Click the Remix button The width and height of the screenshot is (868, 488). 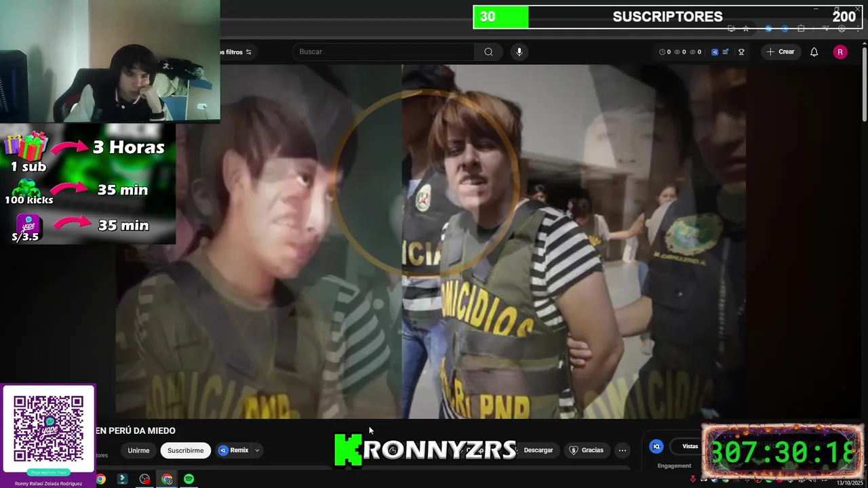[x=234, y=450]
